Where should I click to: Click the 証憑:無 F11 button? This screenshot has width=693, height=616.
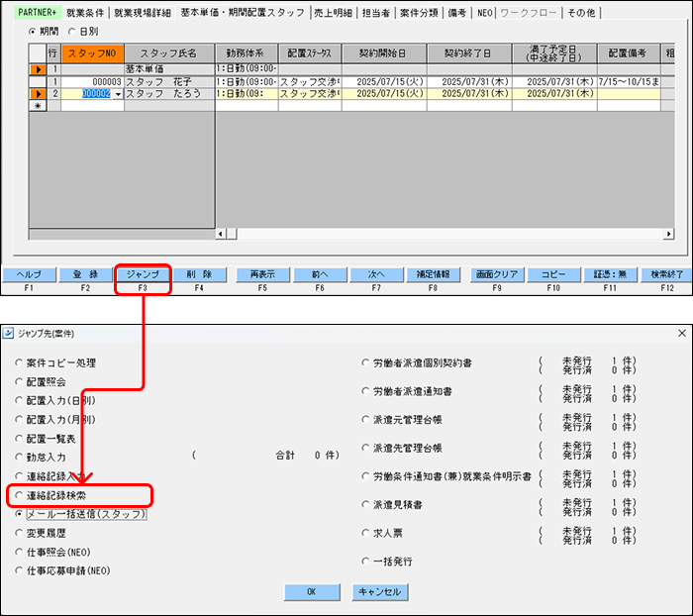click(x=611, y=274)
